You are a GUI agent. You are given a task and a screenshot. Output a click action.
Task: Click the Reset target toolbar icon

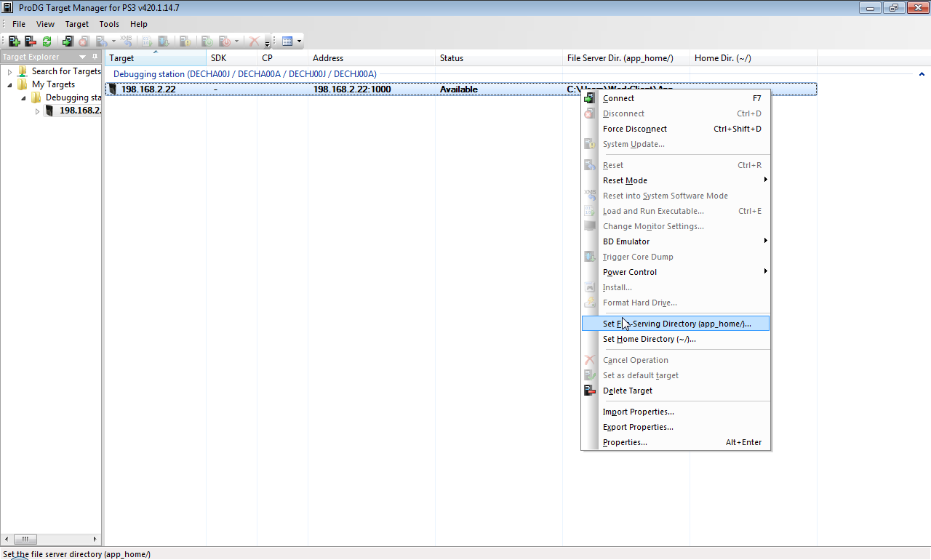(102, 41)
